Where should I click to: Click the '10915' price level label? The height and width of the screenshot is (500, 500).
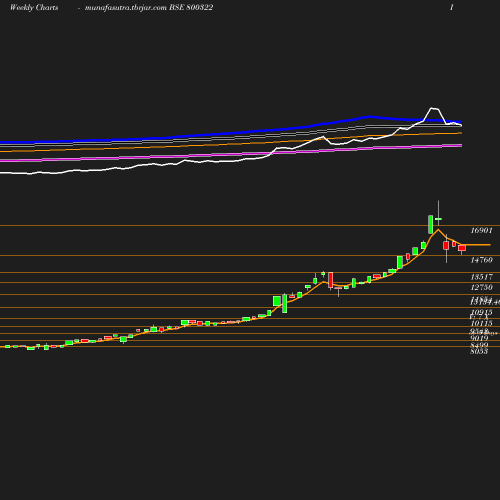[x=481, y=312]
